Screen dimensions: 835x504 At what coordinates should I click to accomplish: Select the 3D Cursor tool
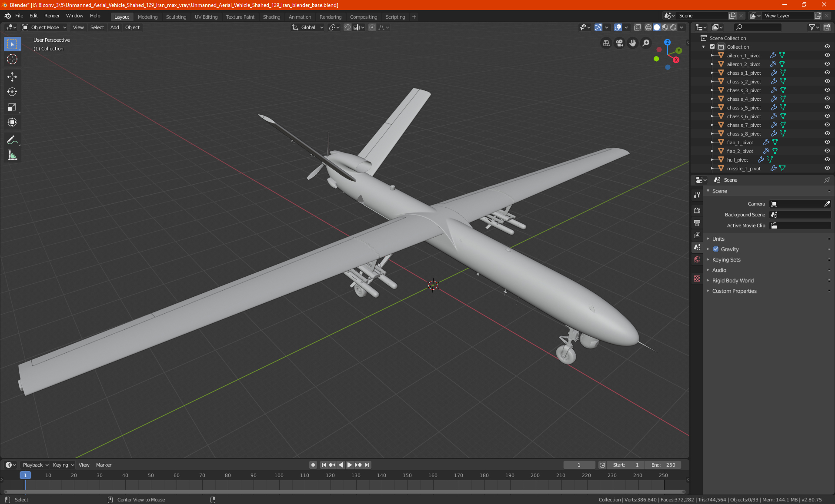(x=12, y=59)
